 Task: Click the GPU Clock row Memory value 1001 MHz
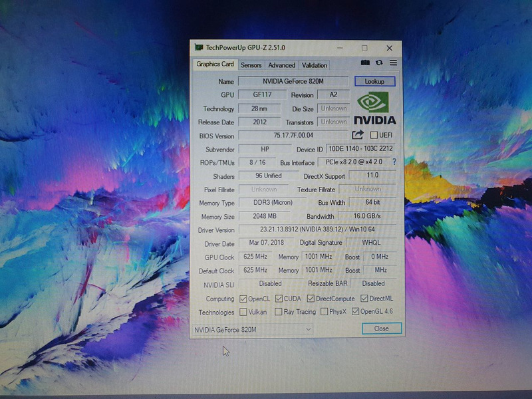319,256
